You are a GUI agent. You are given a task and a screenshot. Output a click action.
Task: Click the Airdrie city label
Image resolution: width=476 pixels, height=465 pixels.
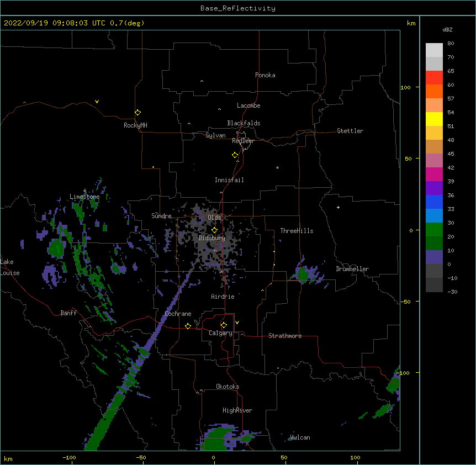tap(223, 297)
